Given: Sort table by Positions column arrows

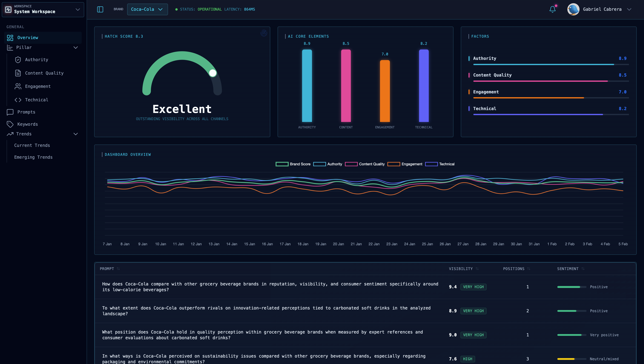Looking at the screenshot, I should pyautogui.click(x=529, y=269).
